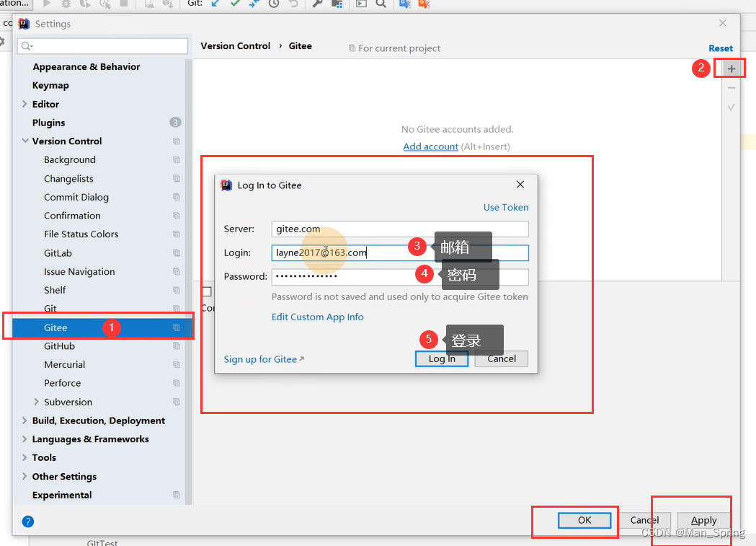This screenshot has width=756, height=546.
Task: Click the magnifier icon in settings search
Action: (x=27, y=46)
